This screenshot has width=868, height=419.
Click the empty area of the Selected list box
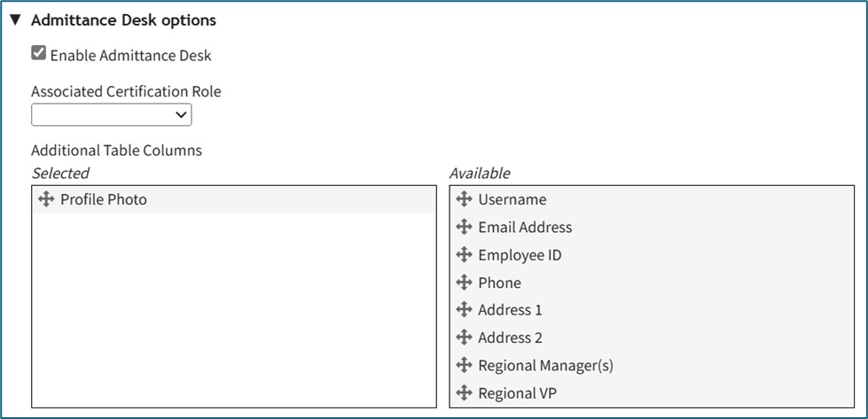[x=233, y=310]
